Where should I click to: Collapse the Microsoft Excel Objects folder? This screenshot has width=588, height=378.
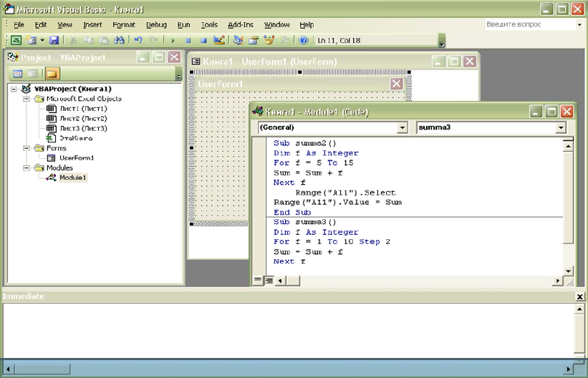tap(26, 99)
